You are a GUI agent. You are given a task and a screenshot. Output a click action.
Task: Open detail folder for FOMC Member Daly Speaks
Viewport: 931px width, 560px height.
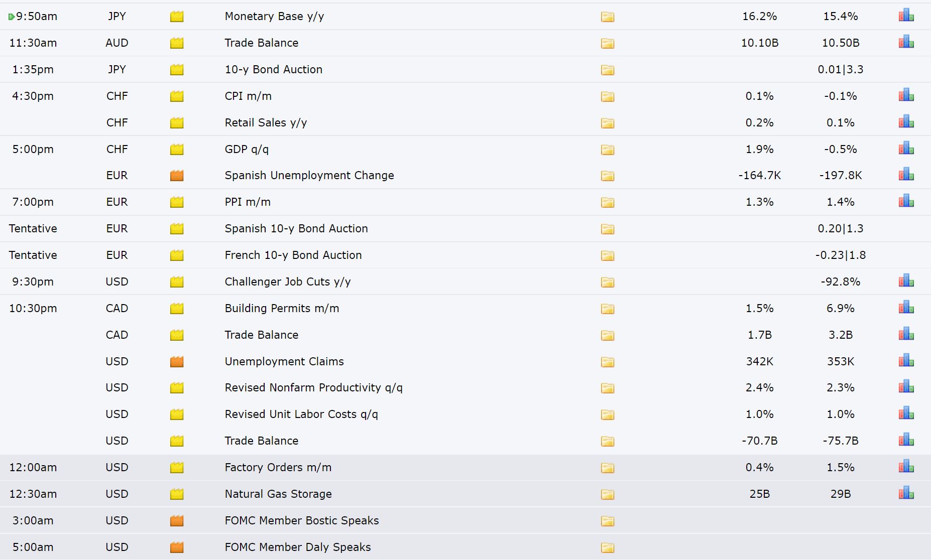click(x=608, y=547)
